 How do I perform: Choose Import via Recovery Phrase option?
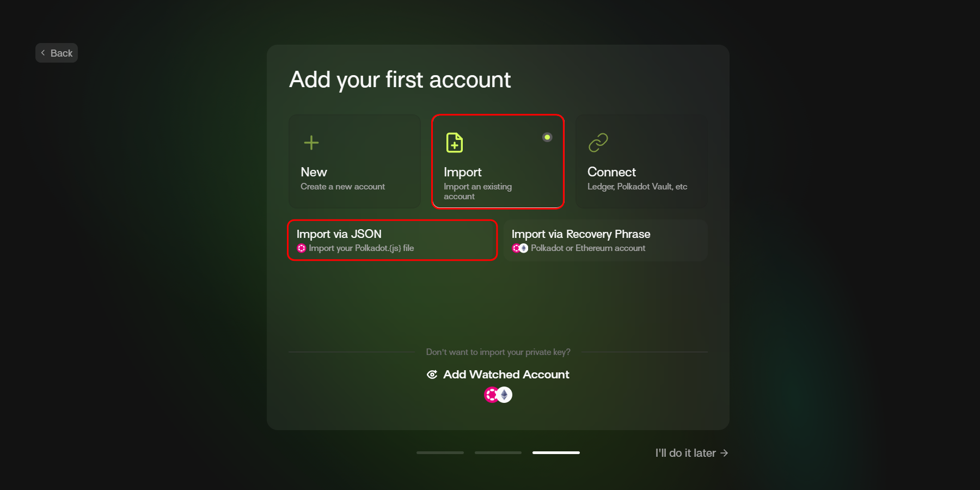(x=605, y=240)
